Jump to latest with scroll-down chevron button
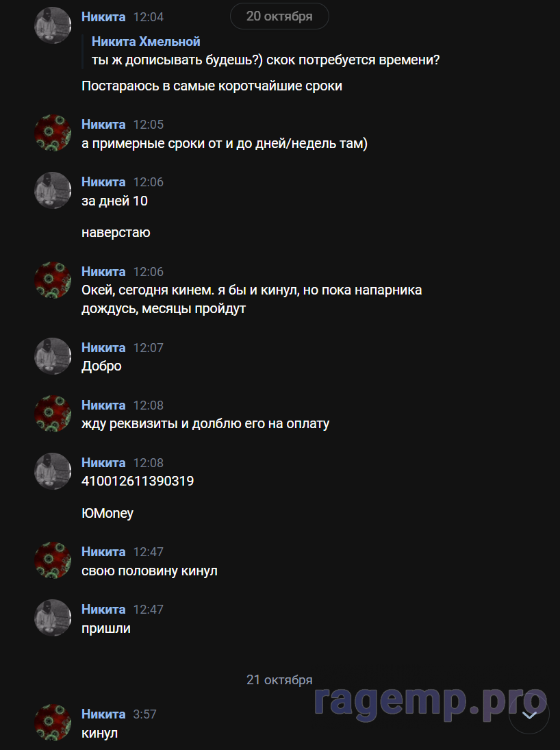Viewport: 560px width, 750px height. 529,715
